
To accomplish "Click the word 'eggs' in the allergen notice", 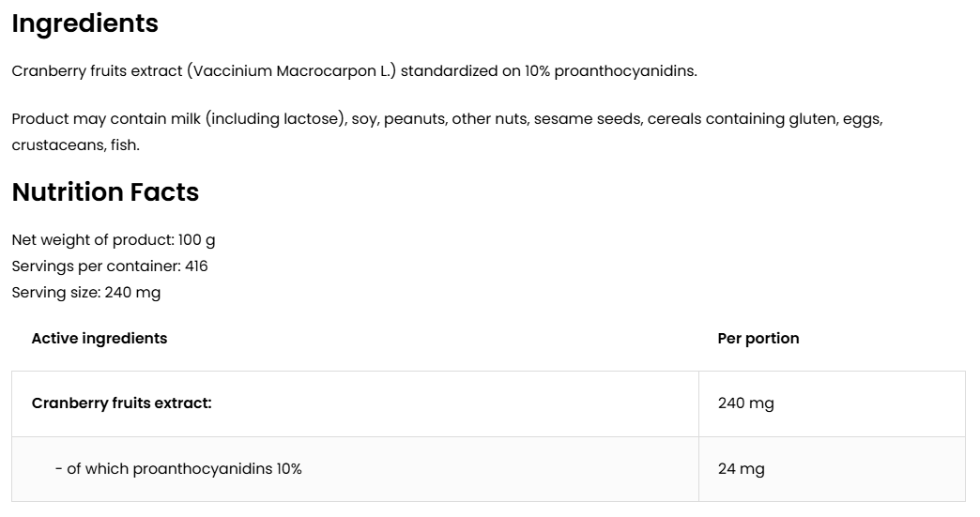I will (x=861, y=119).
